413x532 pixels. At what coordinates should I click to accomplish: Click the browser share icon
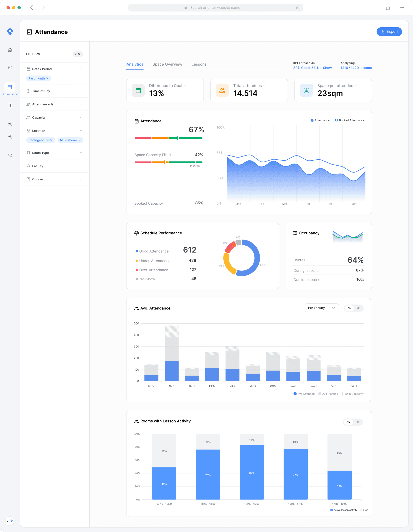388,8
